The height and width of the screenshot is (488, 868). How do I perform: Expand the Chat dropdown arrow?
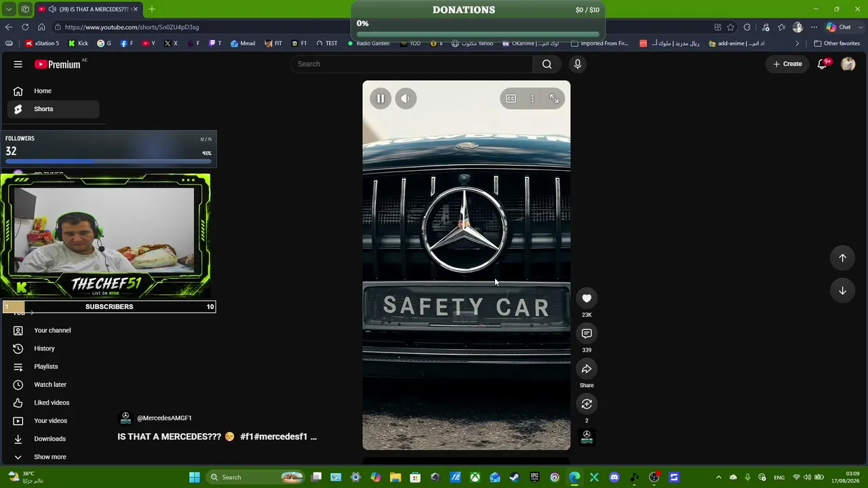tap(859, 27)
